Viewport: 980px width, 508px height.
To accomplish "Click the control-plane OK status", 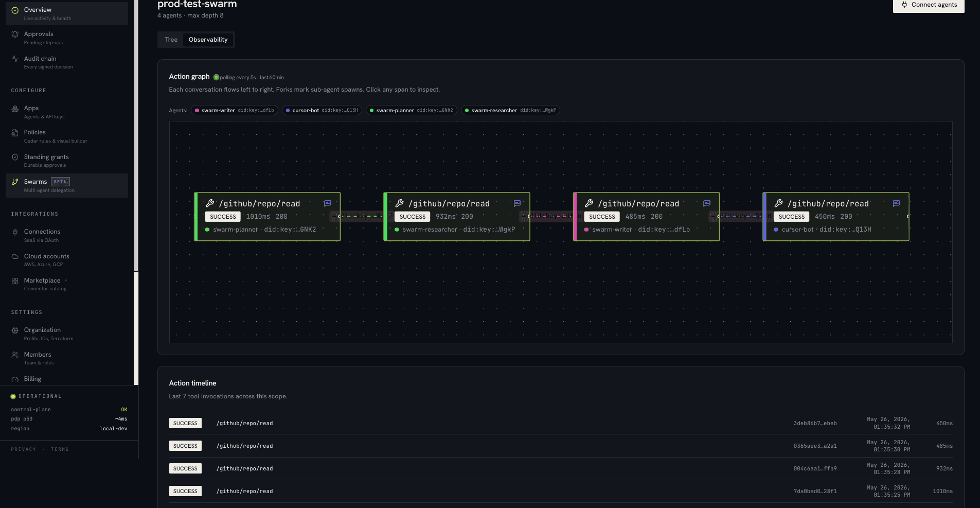I will [124, 410].
